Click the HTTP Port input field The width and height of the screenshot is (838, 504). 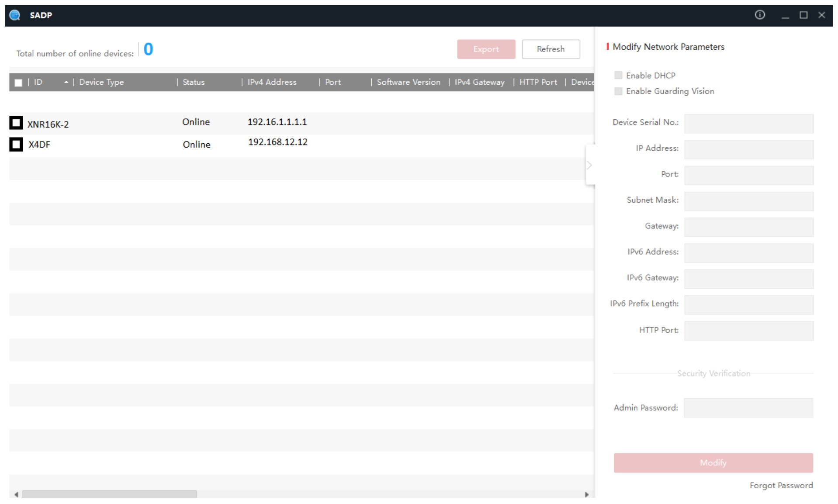tap(749, 331)
